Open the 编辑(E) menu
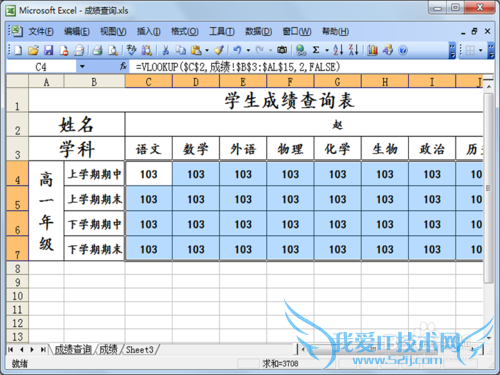500x375 pixels. click(77, 31)
